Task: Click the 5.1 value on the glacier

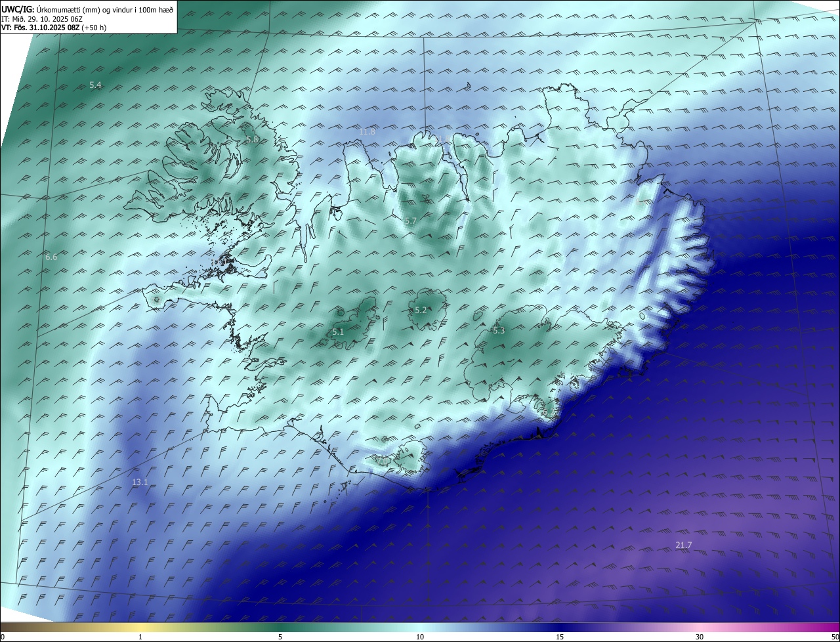Action: [337, 332]
